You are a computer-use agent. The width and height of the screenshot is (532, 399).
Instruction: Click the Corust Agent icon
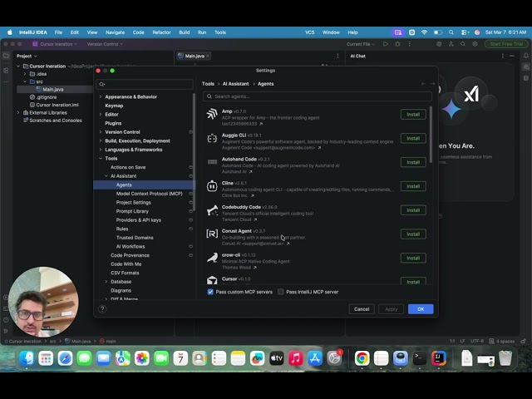pyautogui.click(x=212, y=234)
